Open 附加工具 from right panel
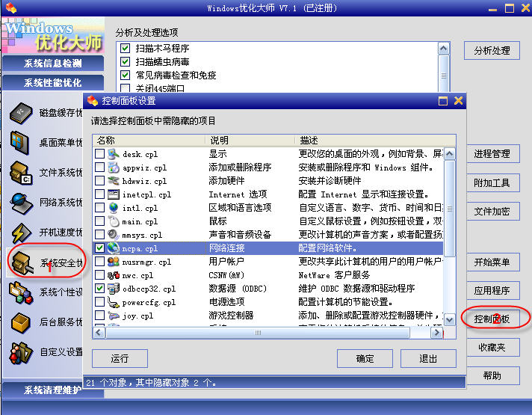The width and height of the screenshot is (532, 415). click(493, 183)
